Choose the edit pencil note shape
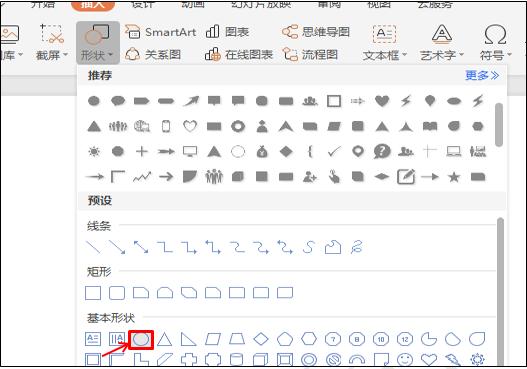Screen dimensions: 527x369 point(406,177)
